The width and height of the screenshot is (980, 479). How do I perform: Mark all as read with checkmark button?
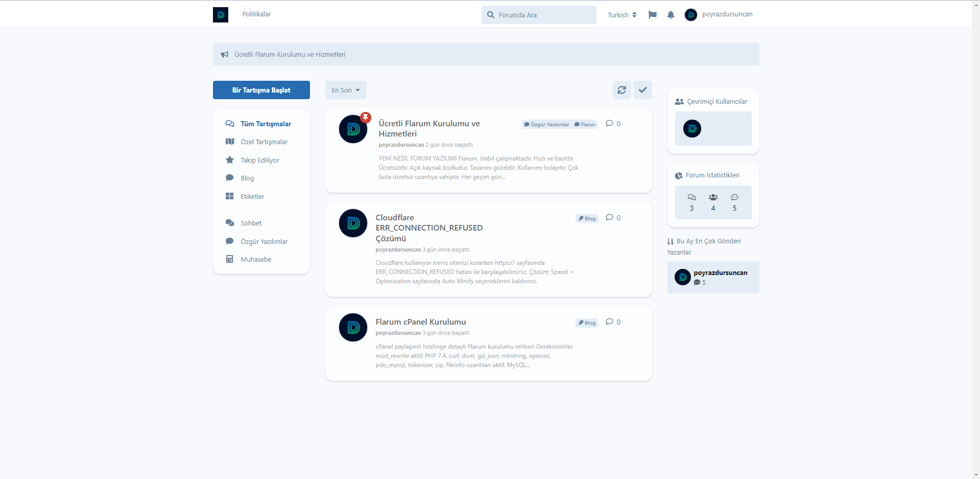pos(642,90)
